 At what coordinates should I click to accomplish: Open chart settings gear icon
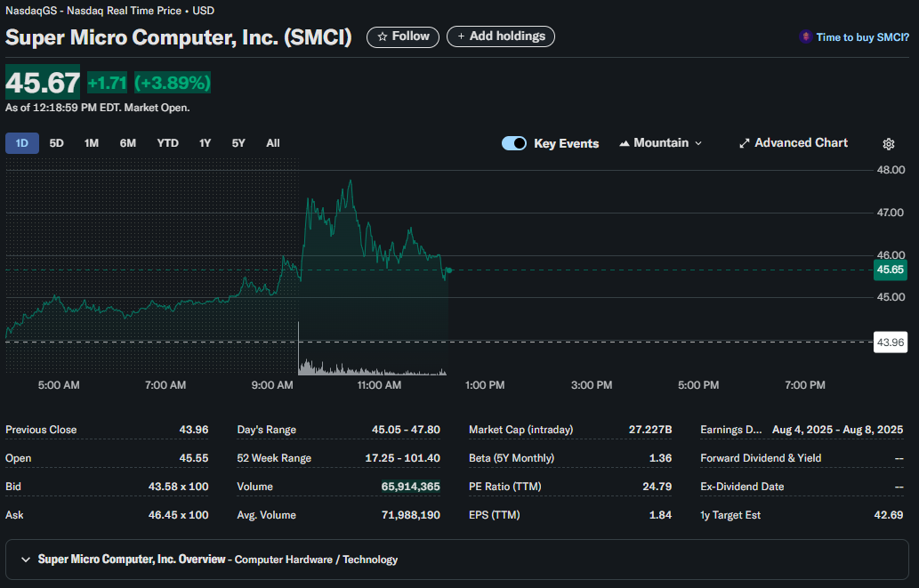[x=889, y=143]
